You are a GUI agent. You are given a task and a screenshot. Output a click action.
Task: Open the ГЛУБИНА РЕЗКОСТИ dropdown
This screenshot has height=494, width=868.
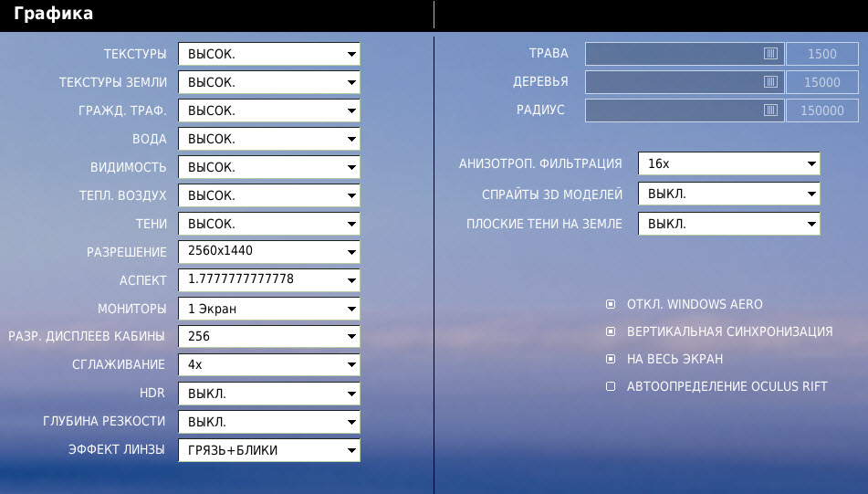(269, 422)
